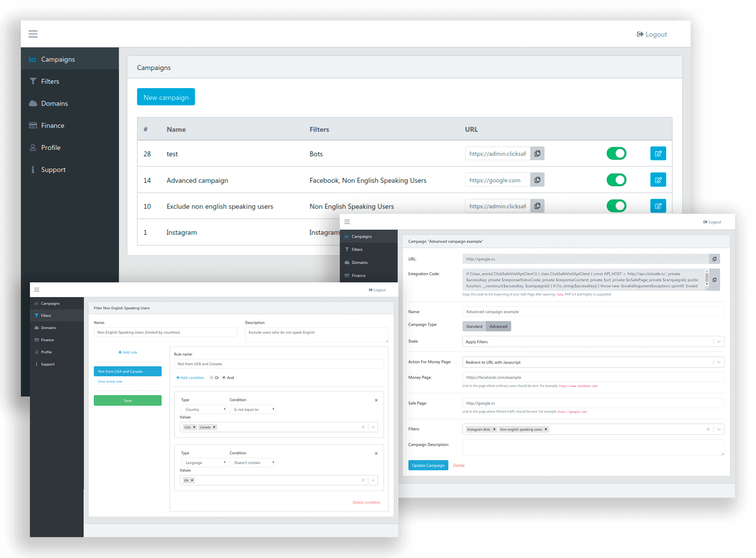Select Profile in filter window sidebar

pyautogui.click(x=57, y=352)
